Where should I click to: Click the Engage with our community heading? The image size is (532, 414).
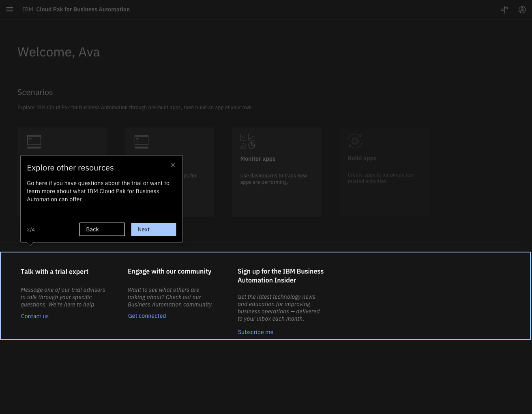(169, 271)
